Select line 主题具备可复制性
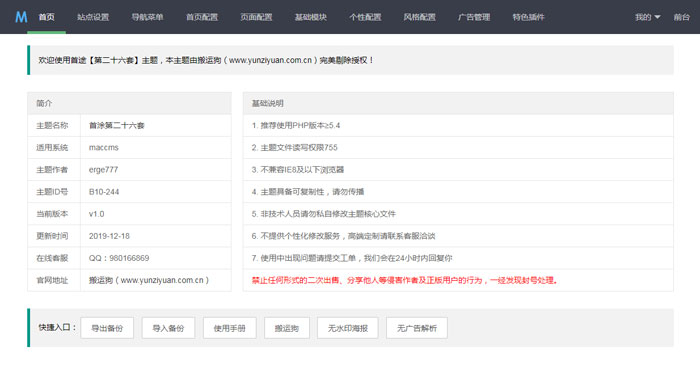 pyautogui.click(x=308, y=192)
